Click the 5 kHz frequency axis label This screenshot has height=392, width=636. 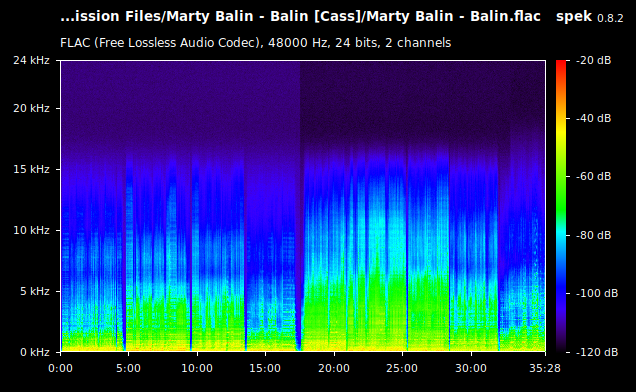point(35,291)
